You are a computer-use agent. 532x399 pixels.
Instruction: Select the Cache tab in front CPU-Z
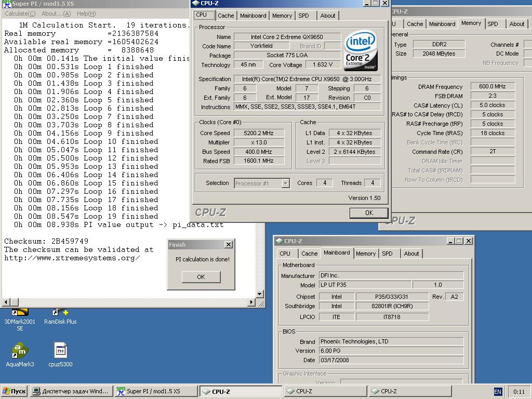[x=225, y=16]
